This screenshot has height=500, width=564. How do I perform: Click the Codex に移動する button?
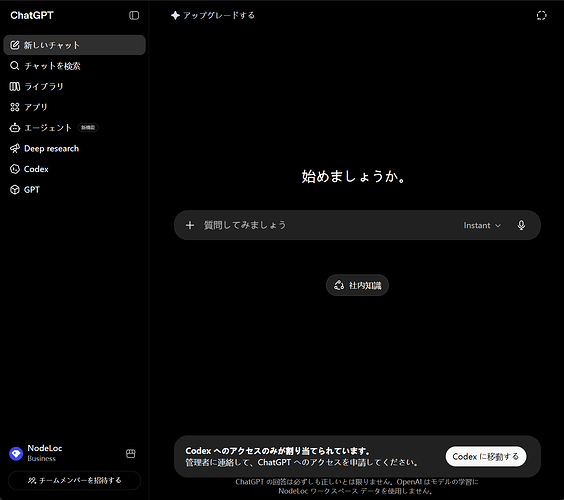point(486,456)
